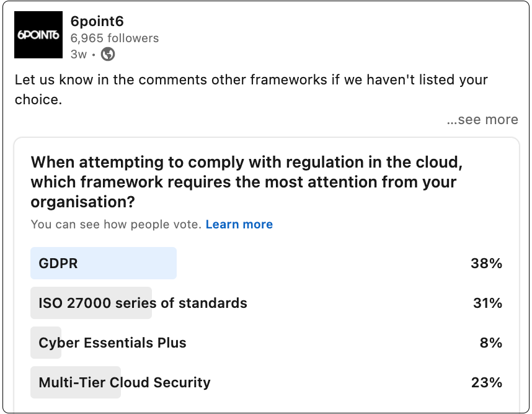Click the 6,965 followers count
Screen dimensions: 532x414
(x=114, y=38)
